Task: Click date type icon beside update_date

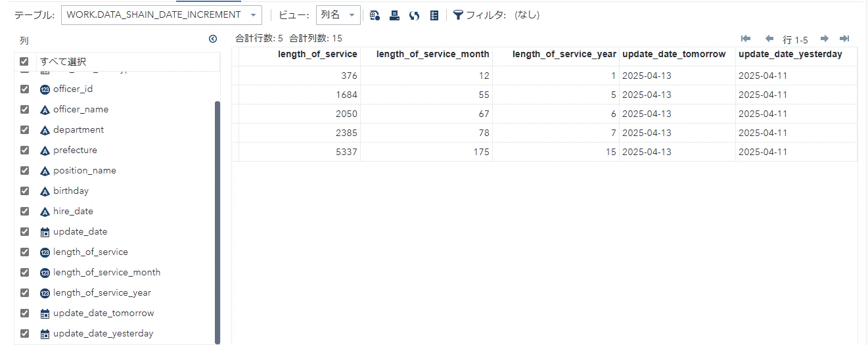Action: [45, 232]
